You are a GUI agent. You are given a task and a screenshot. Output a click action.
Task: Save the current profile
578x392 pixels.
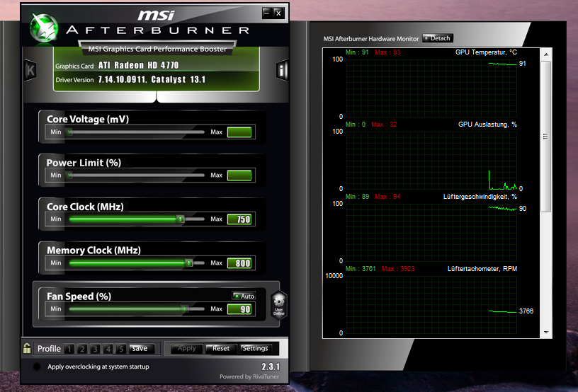[140, 348]
